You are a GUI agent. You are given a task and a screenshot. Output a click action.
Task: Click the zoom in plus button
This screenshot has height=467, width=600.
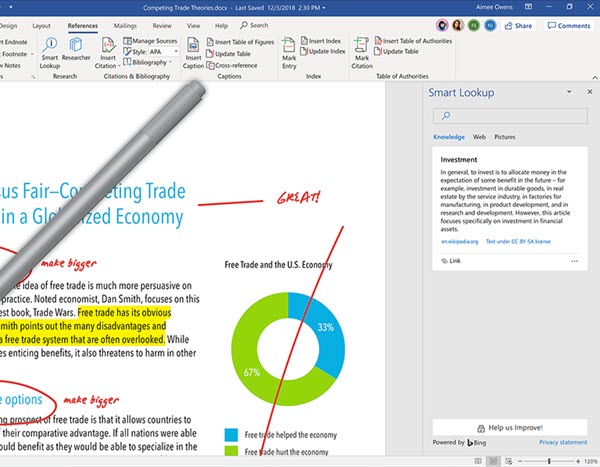578,461
